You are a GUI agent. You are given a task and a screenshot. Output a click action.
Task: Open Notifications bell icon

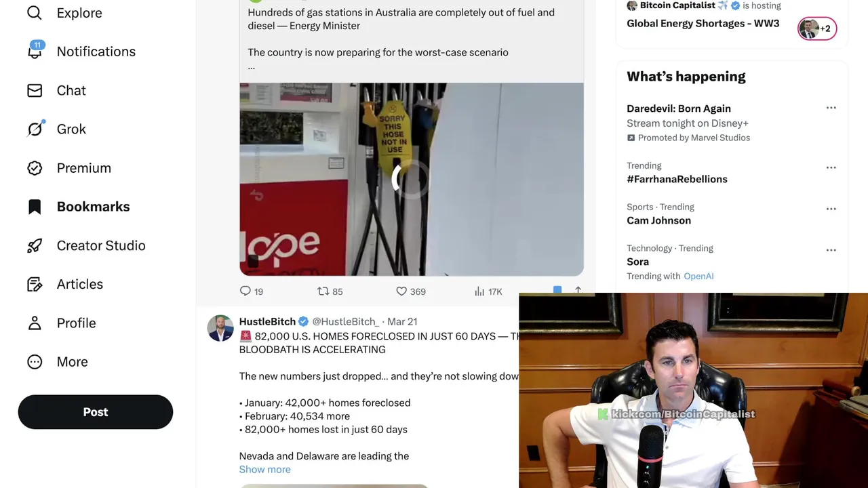pos(35,51)
